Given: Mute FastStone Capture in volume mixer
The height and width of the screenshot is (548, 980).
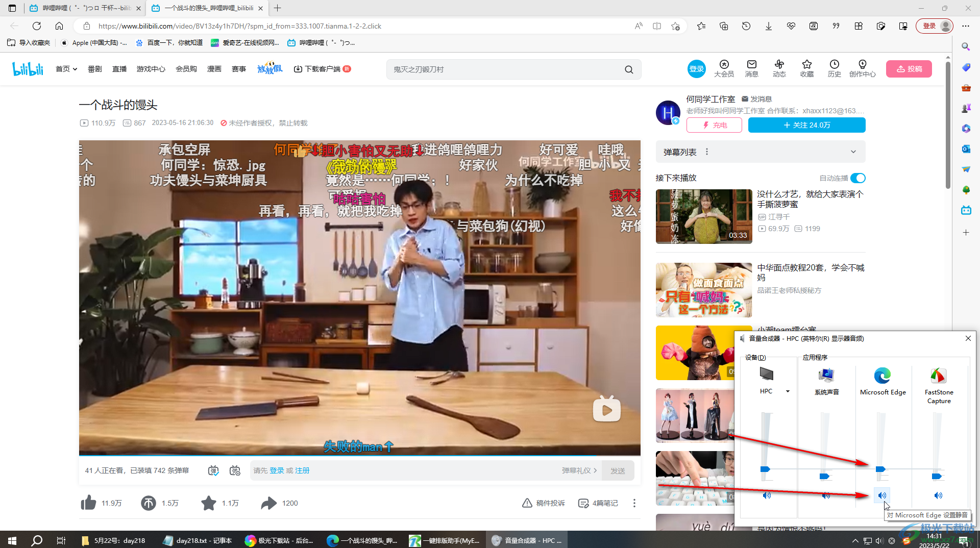Looking at the screenshot, I should (x=938, y=495).
